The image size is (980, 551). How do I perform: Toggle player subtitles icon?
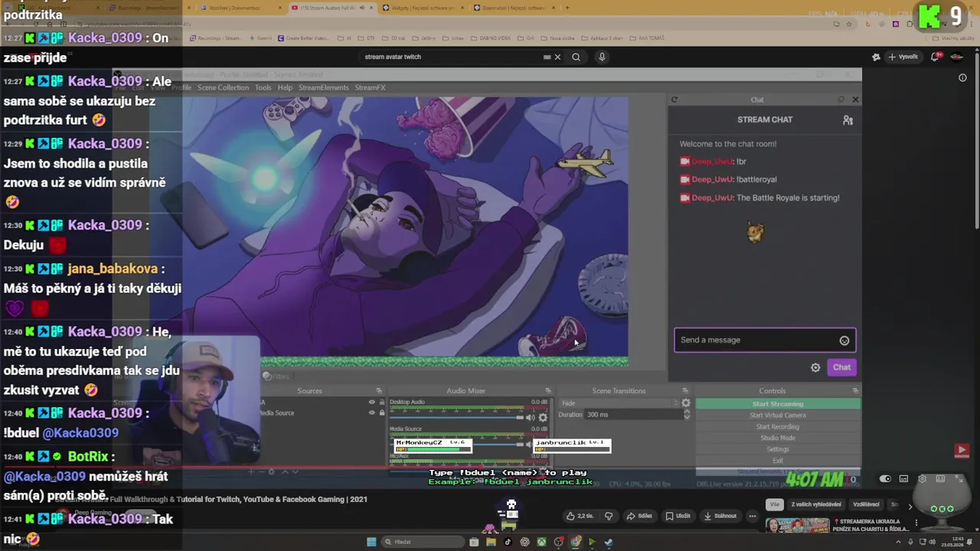coord(903,479)
